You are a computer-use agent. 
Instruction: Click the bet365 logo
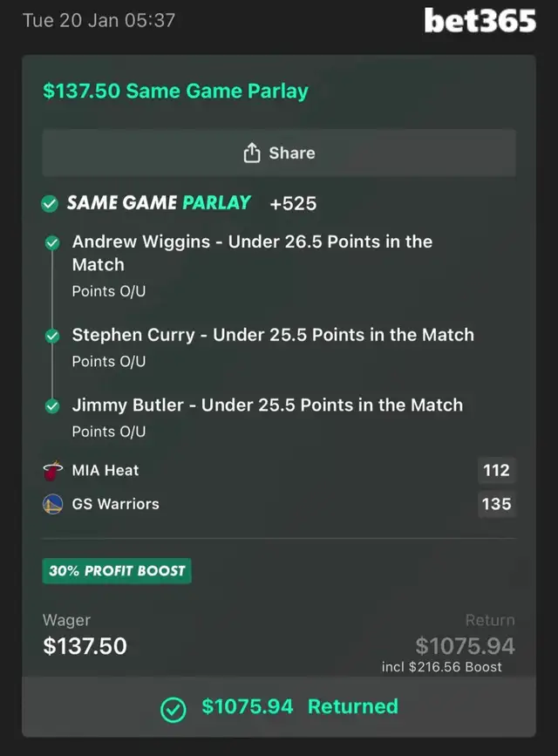[x=479, y=21]
